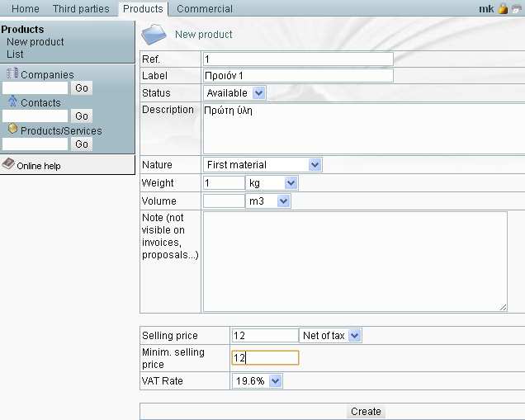Click the Products sidebar heading

pos(22,30)
